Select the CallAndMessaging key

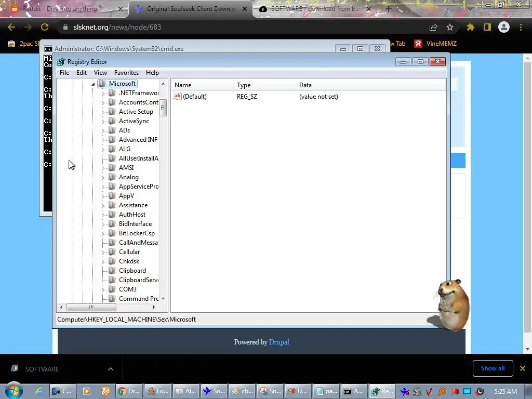(138, 243)
